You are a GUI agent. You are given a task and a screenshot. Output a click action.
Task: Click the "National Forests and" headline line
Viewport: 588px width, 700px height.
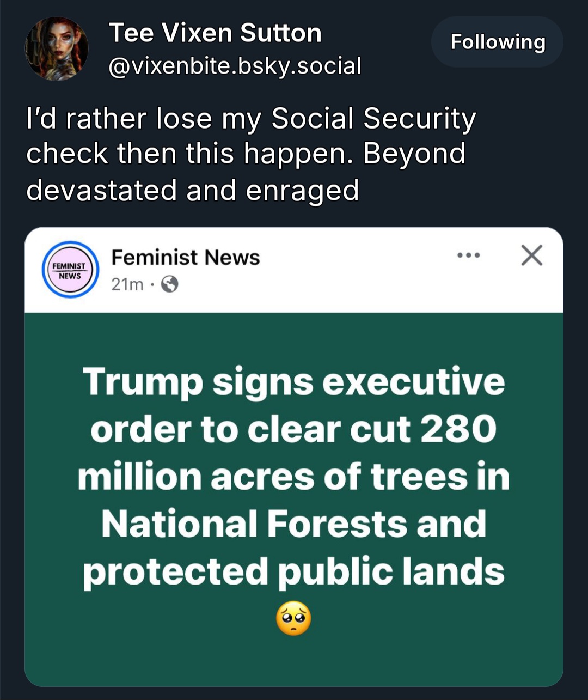[293, 524]
